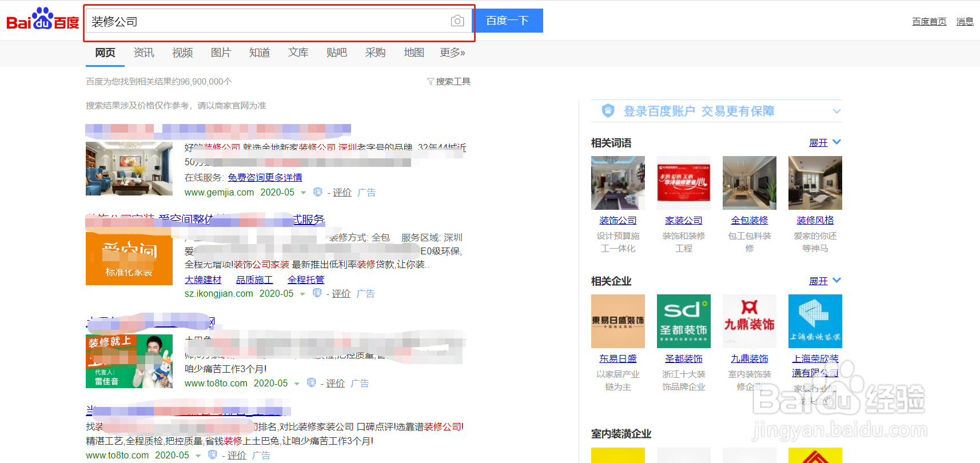Open 家装公司 related term link
This screenshot has width=980, height=463.
pos(684,221)
